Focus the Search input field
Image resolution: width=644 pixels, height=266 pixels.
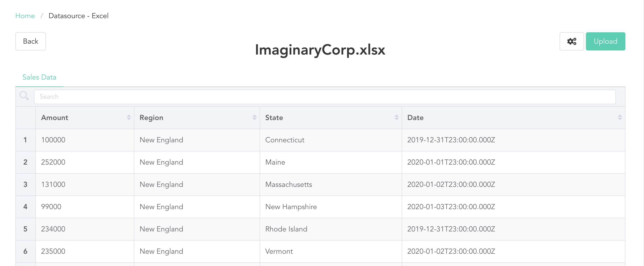point(324,97)
